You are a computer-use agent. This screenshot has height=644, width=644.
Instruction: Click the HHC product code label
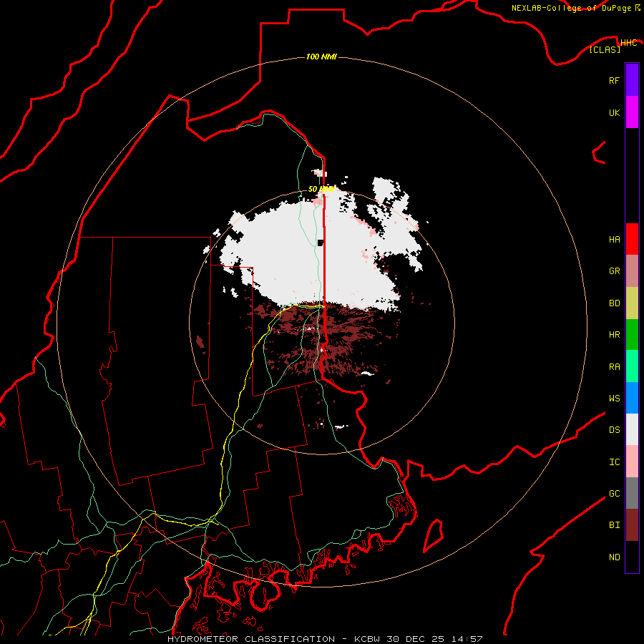pos(628,43)
